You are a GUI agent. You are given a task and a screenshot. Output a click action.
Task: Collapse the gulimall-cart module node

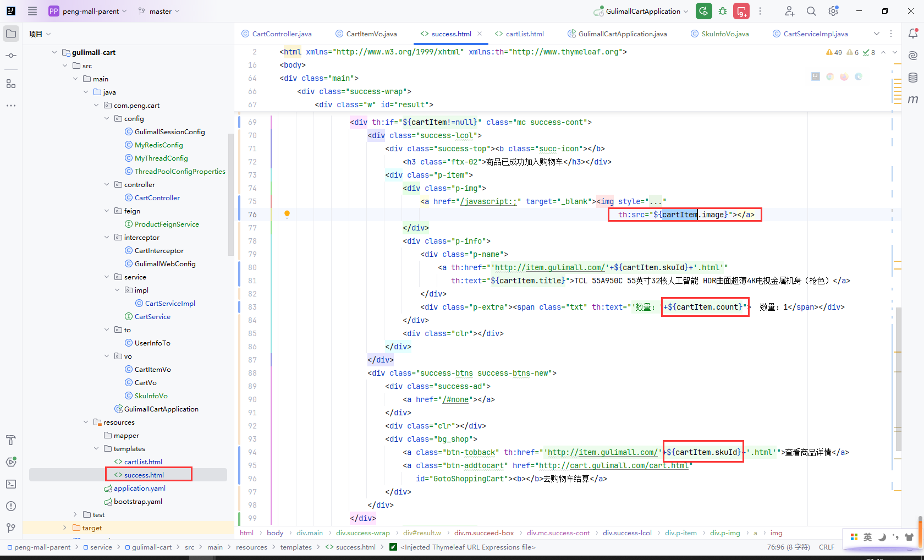click(54, 52)
